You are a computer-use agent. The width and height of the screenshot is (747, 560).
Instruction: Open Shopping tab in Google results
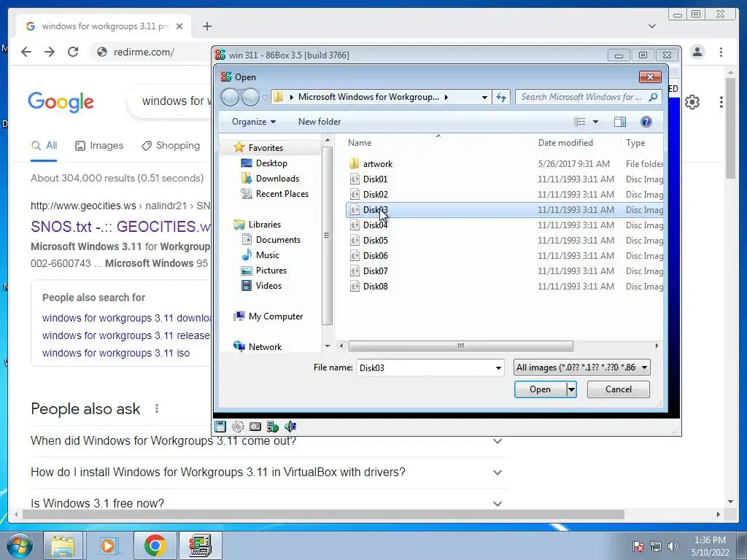171,145
